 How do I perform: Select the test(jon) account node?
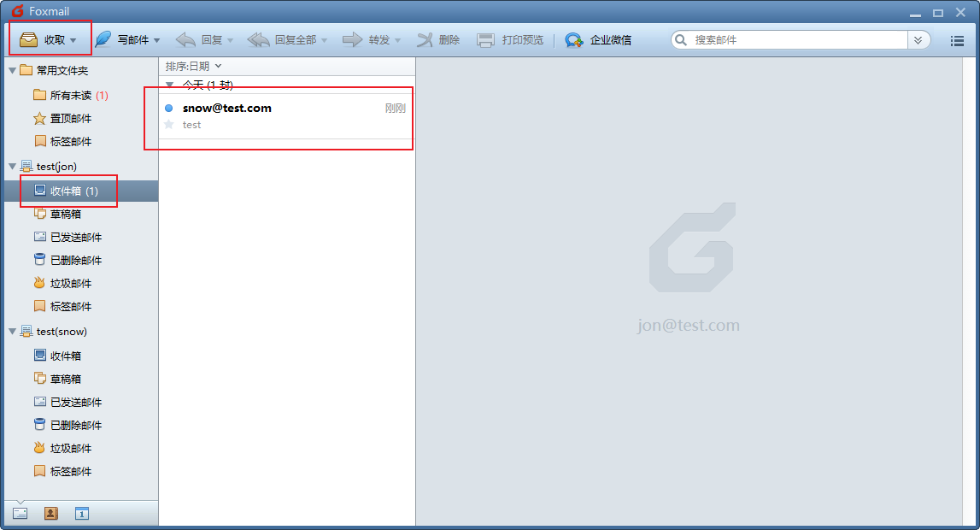(49, 166)
